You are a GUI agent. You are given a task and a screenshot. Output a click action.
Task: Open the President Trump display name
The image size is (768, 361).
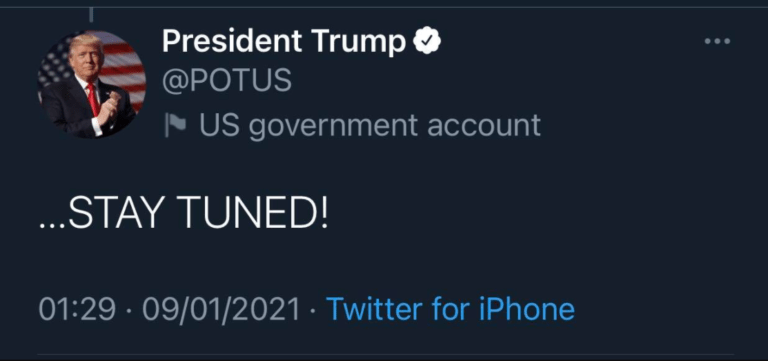tap(284, 42)
